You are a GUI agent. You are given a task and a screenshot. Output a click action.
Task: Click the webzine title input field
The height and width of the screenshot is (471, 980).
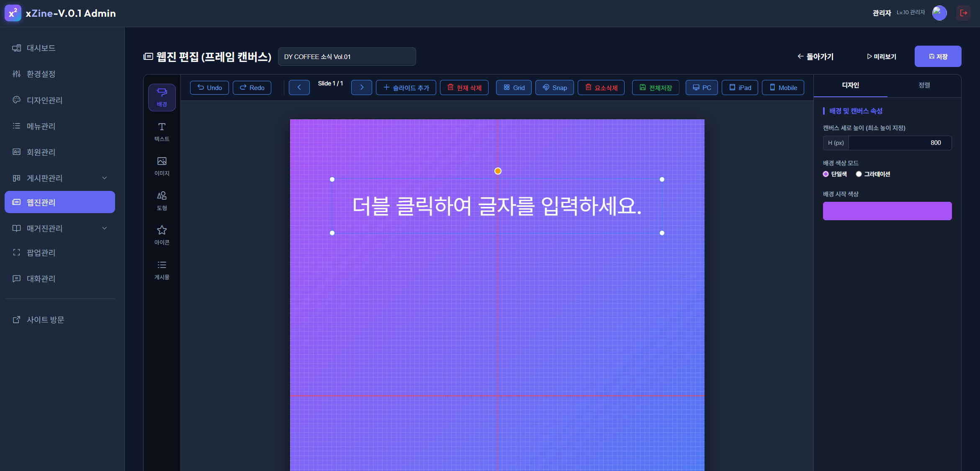[347, 57]
